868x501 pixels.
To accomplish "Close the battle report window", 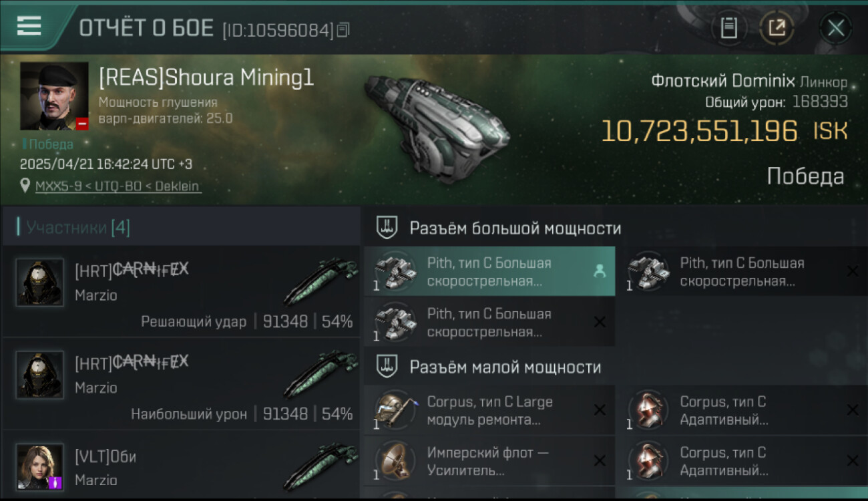I will pyautogui.click(x=835, y=28).
